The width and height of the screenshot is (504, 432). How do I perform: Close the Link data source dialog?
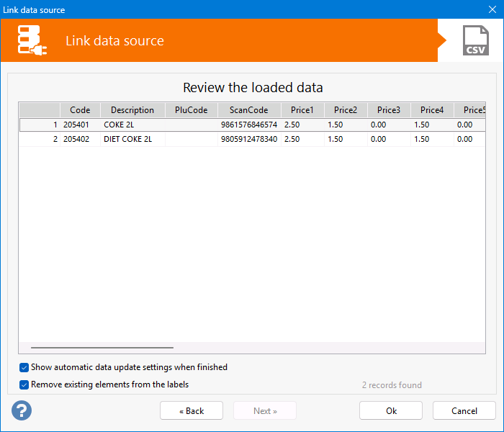point(492,10)
